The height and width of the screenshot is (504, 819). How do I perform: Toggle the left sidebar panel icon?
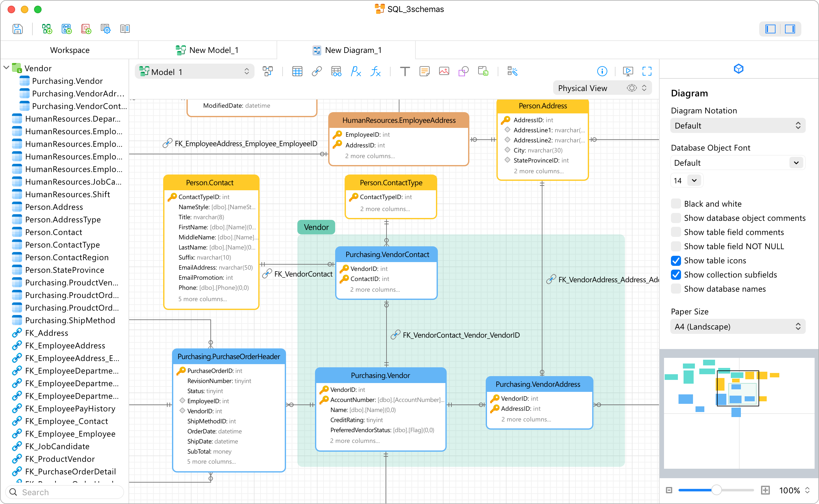pos(770,29)
